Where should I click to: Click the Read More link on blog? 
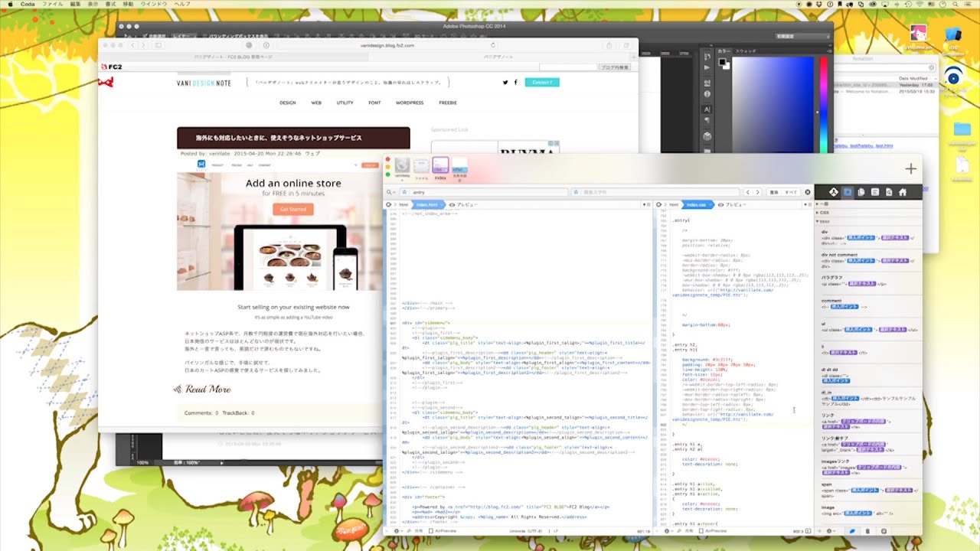203,389
